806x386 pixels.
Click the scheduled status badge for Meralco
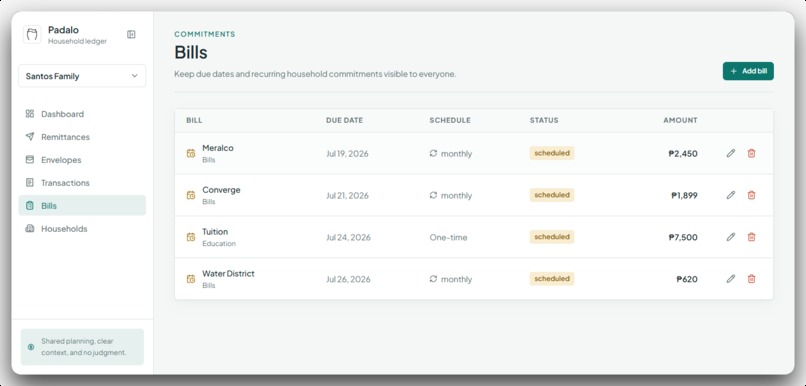click(552, 153)
